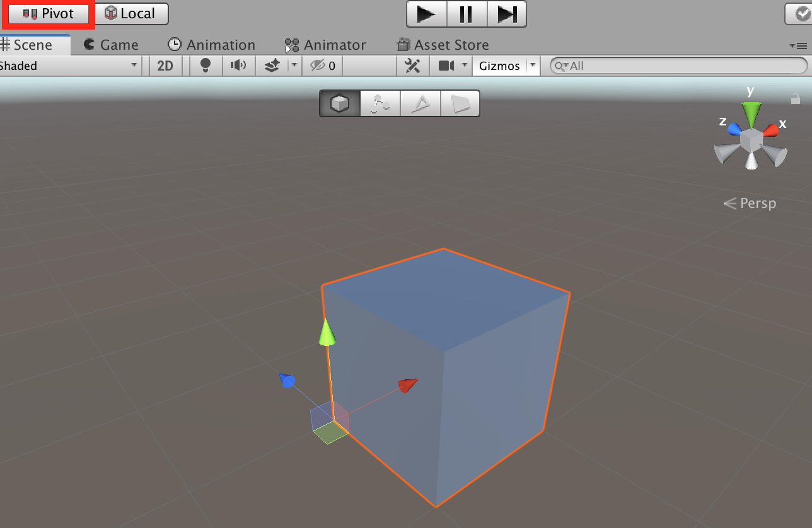Open the search magnifier filter menu

pyautogui.click(x=560, y=66)
